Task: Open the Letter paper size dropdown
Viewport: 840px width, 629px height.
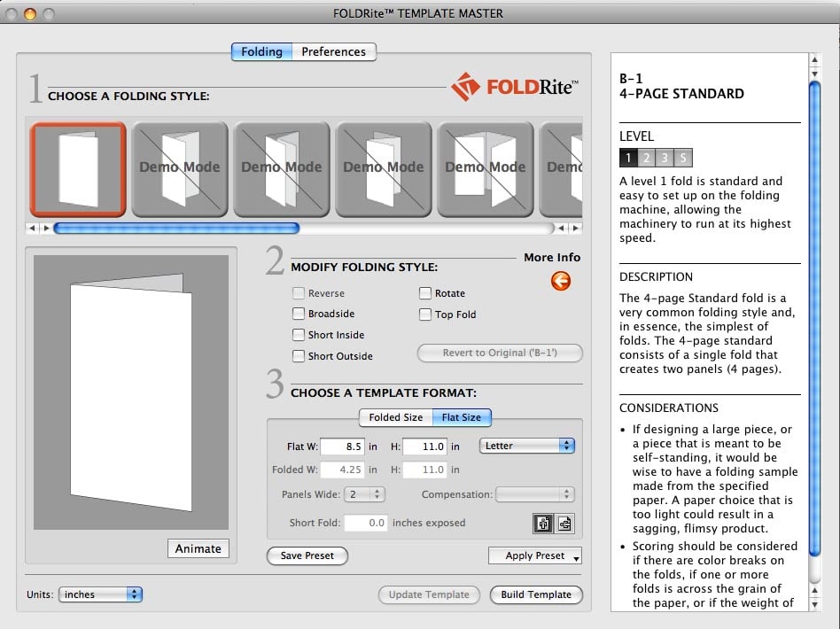Action: [526, 446]
